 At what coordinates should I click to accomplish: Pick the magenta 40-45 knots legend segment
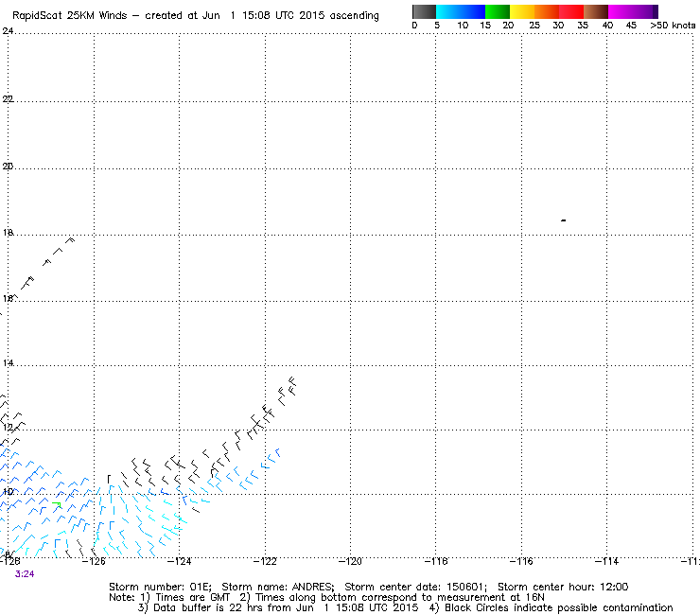[x=621, y=11]
